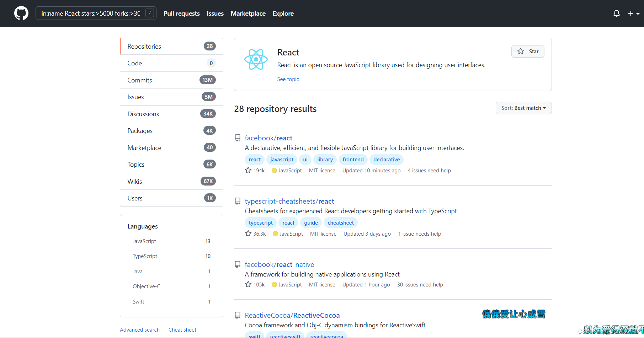Filter results by JavaScript language
This screenshot has height=338, width=644.
(x=171, y=241)
